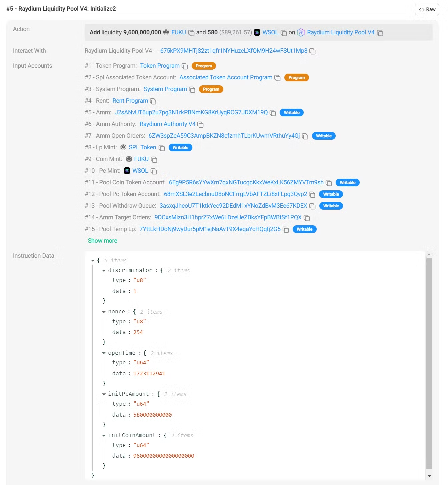
Task: Open Raw view of the instruction
Action: point(427,9)
